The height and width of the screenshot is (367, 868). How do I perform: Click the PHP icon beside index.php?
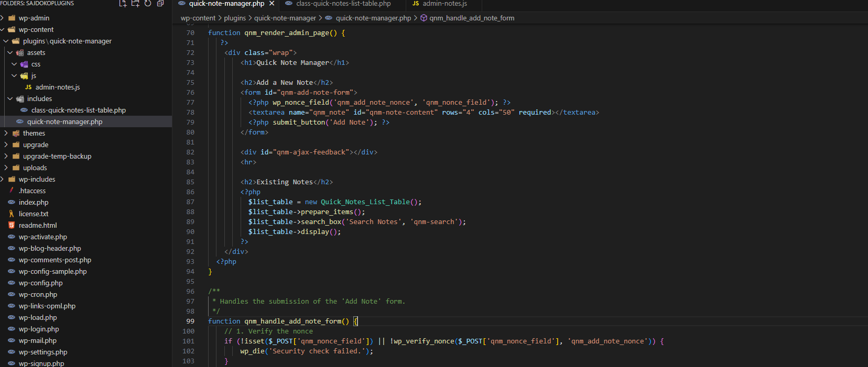point(12,202)
